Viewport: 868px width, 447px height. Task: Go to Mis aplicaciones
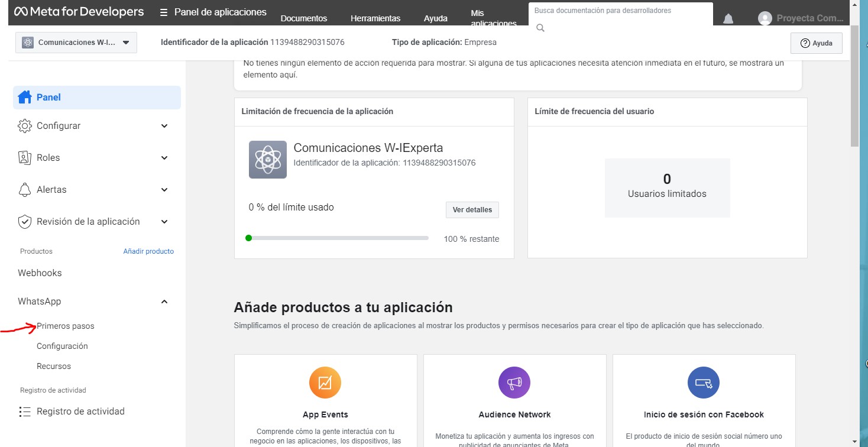(x=494, y=18)
